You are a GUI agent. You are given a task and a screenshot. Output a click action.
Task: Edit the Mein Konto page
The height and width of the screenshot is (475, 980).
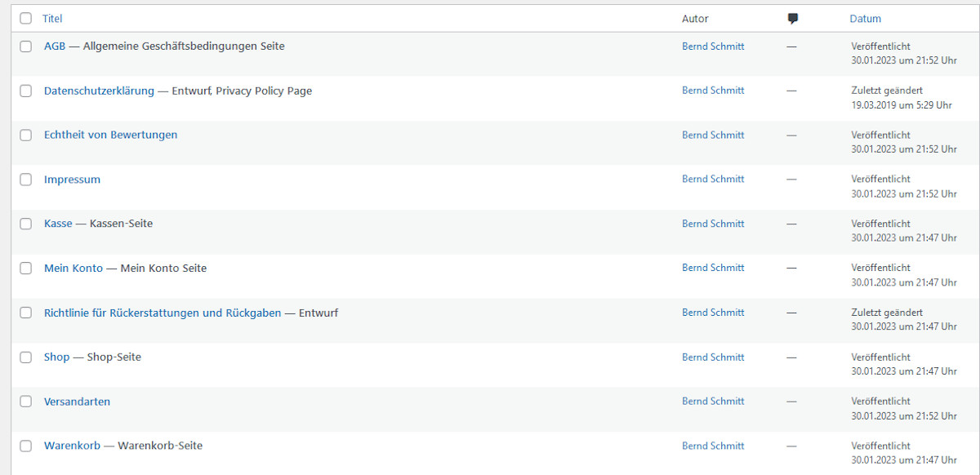(x=73, y=268)
